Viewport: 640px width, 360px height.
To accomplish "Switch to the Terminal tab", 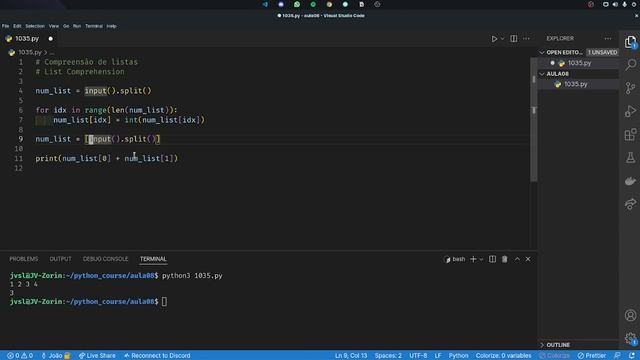I will [153, 259].
